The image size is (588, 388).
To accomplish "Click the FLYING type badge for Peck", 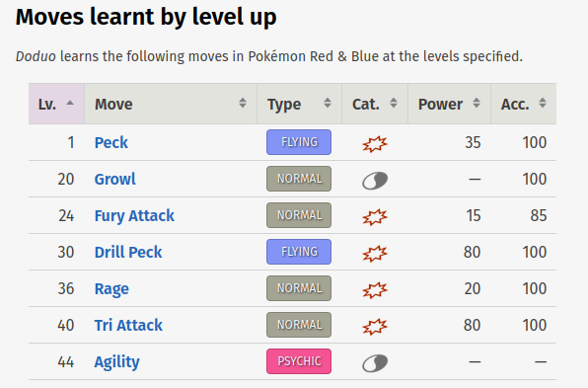I will (299, 142).
